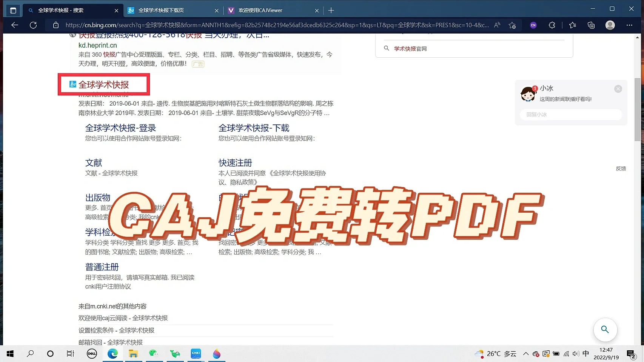Open the Favorites list icon

573,25
